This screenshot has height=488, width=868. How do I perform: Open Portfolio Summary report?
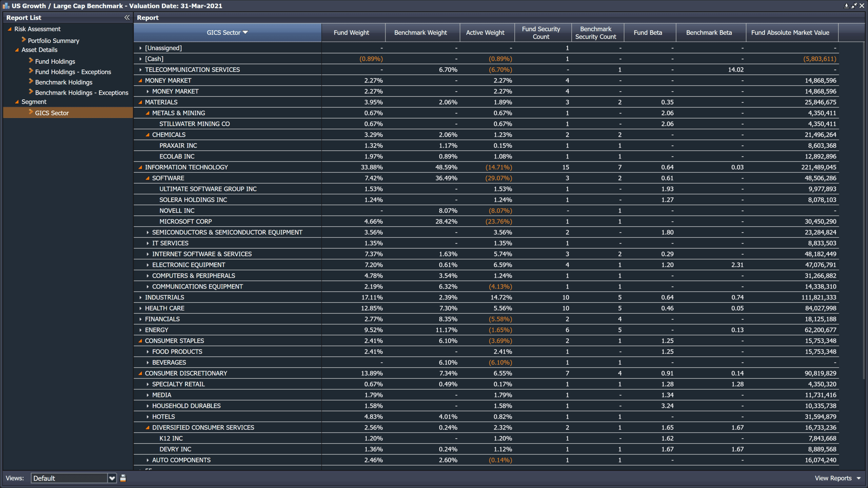tap(54, 41)
